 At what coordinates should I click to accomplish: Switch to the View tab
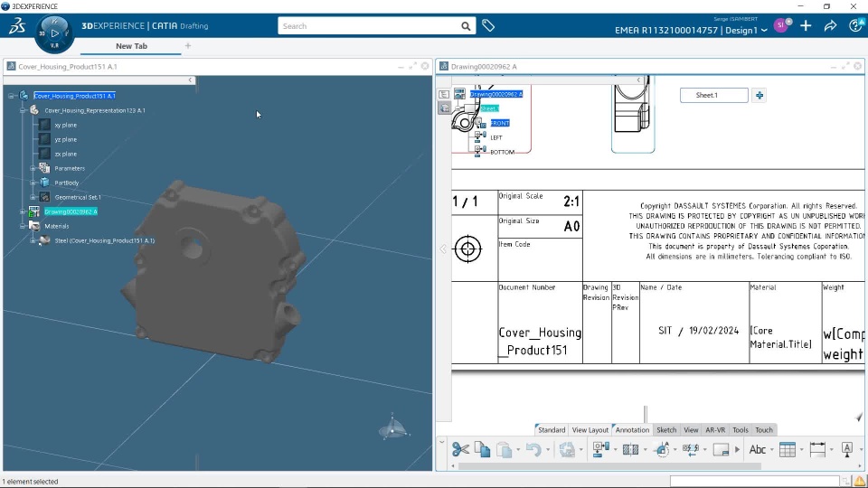690,430
